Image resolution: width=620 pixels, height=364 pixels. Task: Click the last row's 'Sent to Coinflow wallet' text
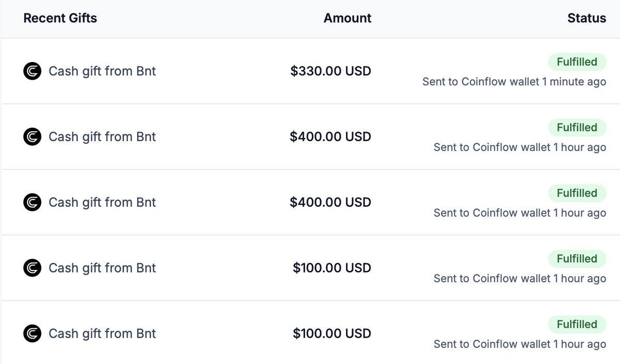pyautogui.click(x=520, y=344)
